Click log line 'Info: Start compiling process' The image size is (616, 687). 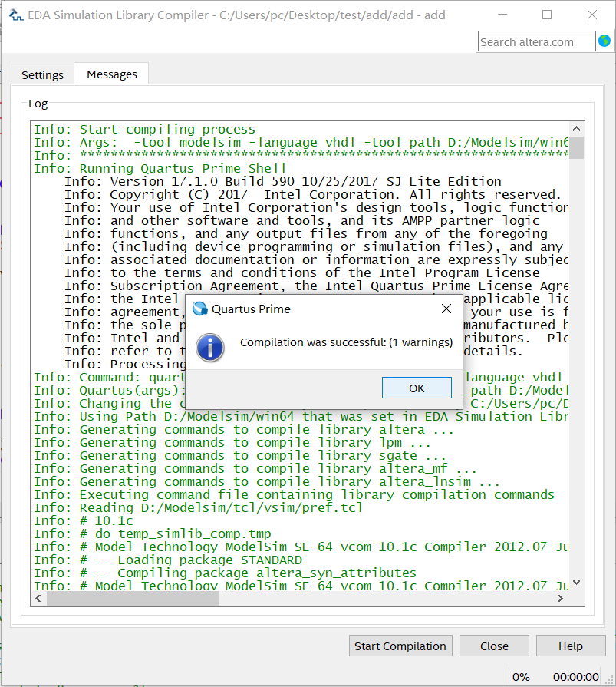(144, 129)
